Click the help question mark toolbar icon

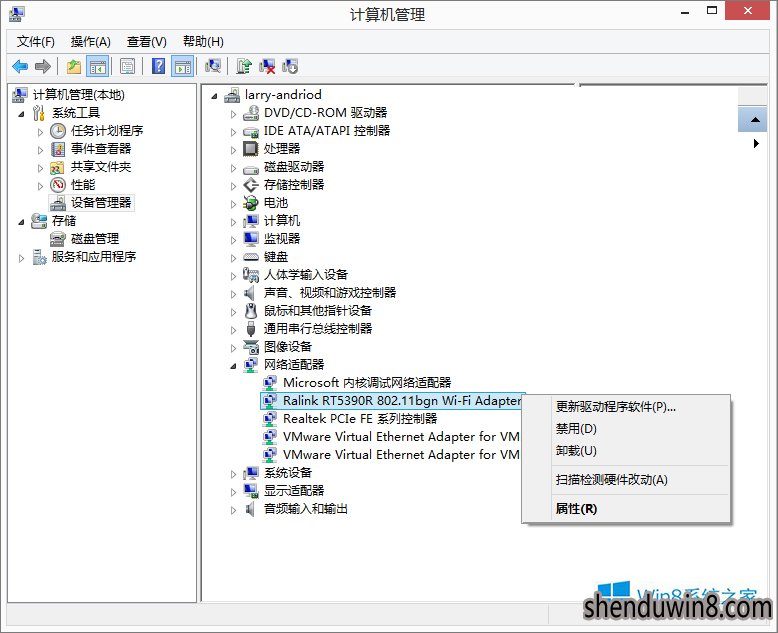[158, 66]
